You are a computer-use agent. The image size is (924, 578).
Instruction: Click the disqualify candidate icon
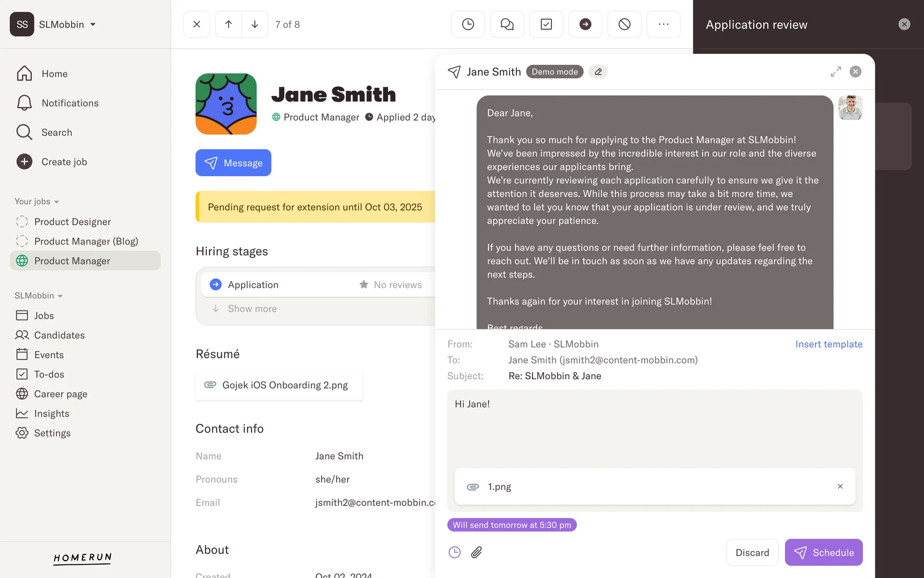[x=624, y=24]
